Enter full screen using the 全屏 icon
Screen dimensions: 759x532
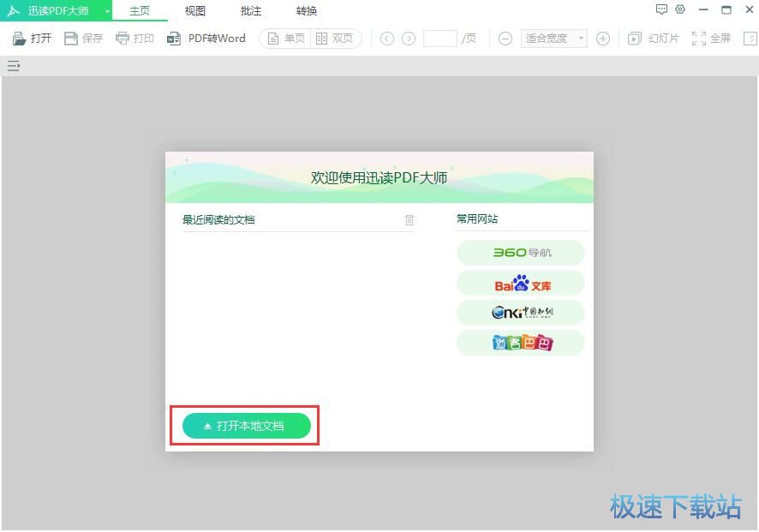710,38
